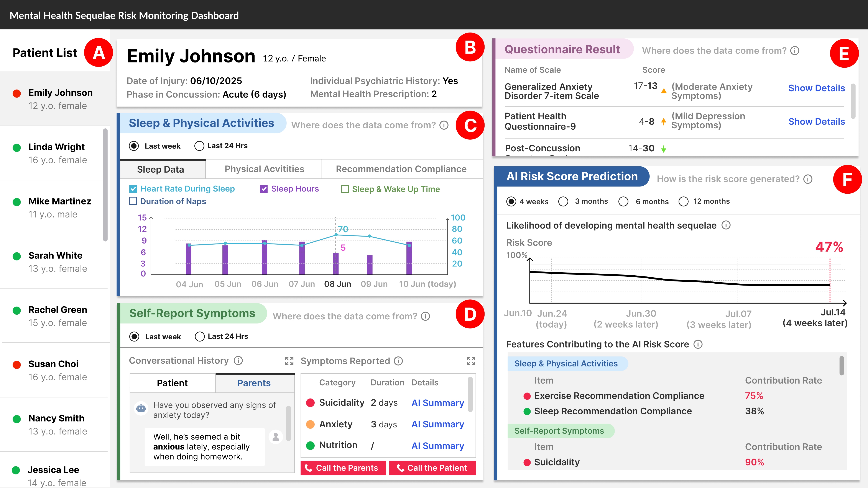The height and width of the screenshot is (500, 868).
Task: Open AI Summary for Suicidality symptom
Action: [437, 403]
